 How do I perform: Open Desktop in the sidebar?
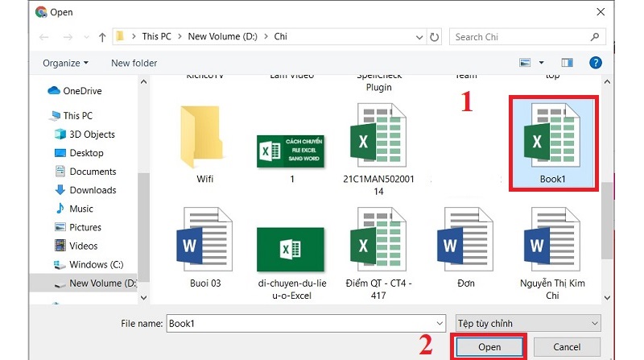click(78, 153)
